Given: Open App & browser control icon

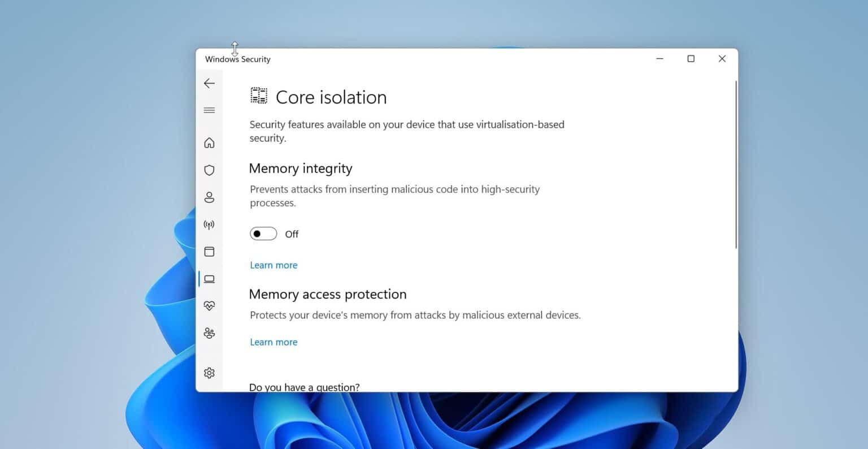Looking at the screenshot, I should pos(209,252).
